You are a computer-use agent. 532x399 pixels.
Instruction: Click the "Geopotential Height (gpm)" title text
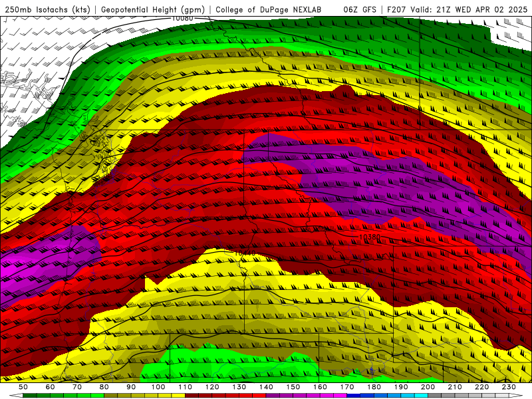[153, 9]
